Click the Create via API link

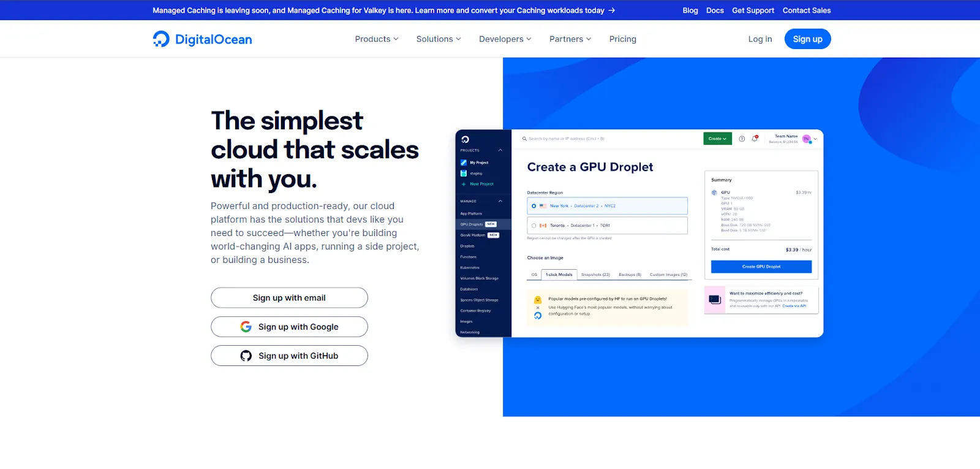(x=794, y=306)
